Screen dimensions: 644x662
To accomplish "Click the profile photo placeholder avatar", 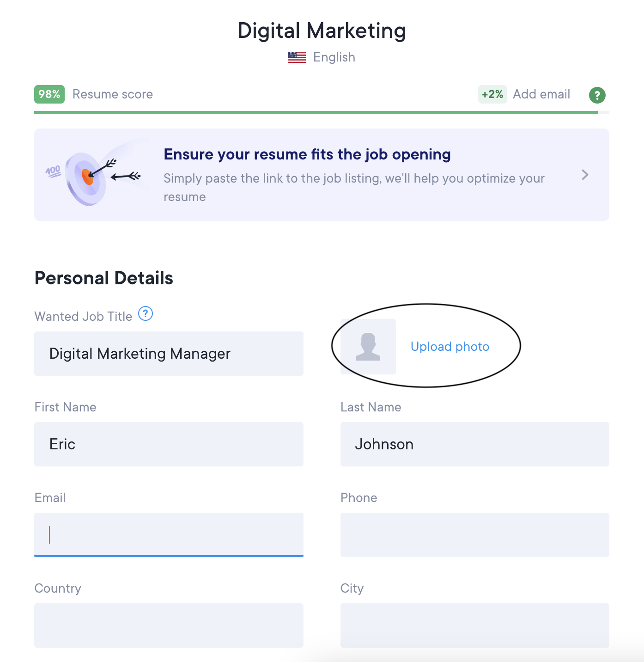I will [x=368, y=347].
